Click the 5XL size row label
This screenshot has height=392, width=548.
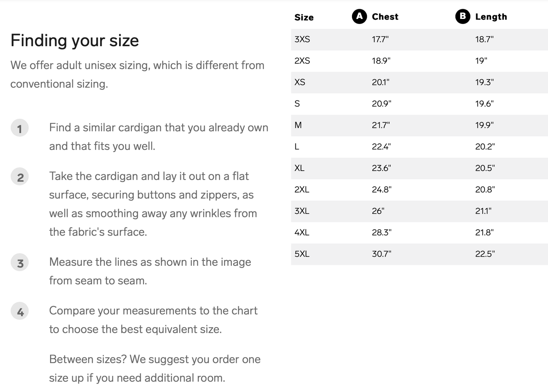click(302, 254)
